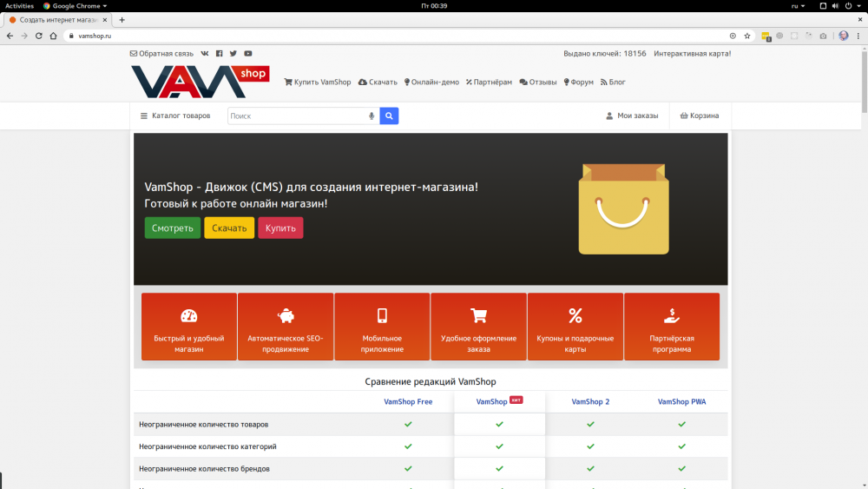The image size is (868, 489).
Task: Open the VamShop Free column link
Action: tap(408, 401)
